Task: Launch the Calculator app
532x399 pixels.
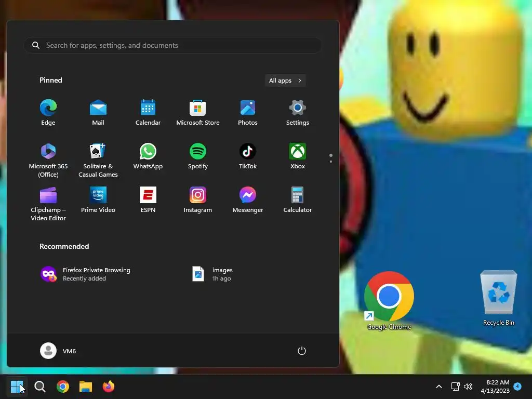Action: (x=298, y=200)
